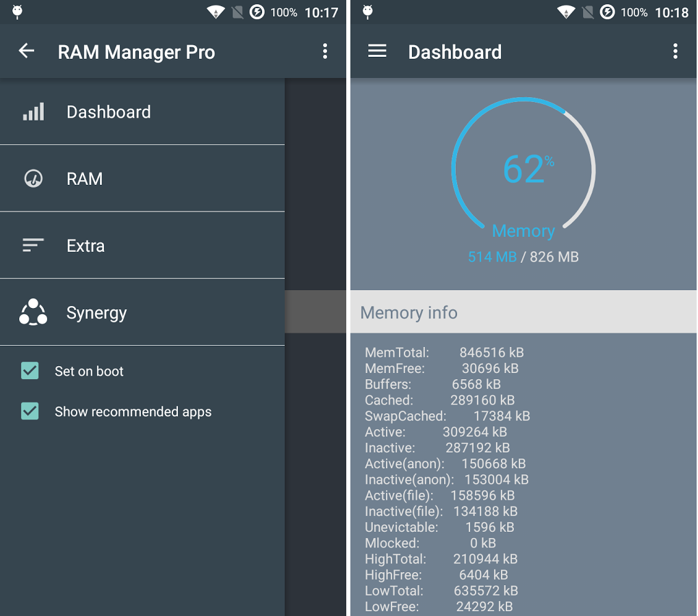
Task: Select the Inactive 287192 kB row
Action: (437, 448)
